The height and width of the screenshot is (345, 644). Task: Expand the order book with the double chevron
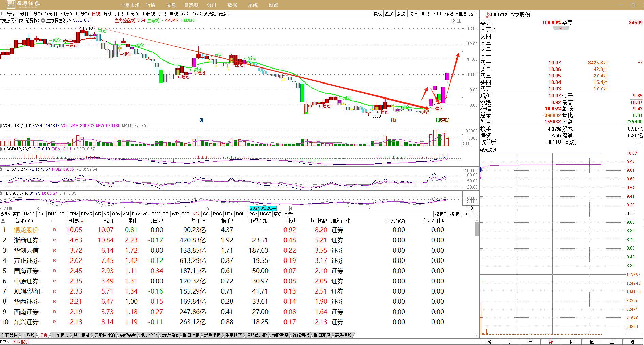561,28
